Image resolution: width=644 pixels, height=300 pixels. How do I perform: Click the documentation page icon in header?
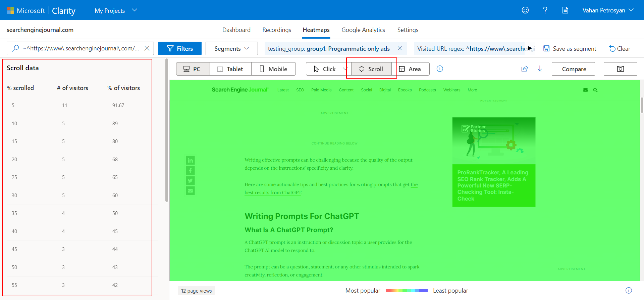tap(565, 10)
